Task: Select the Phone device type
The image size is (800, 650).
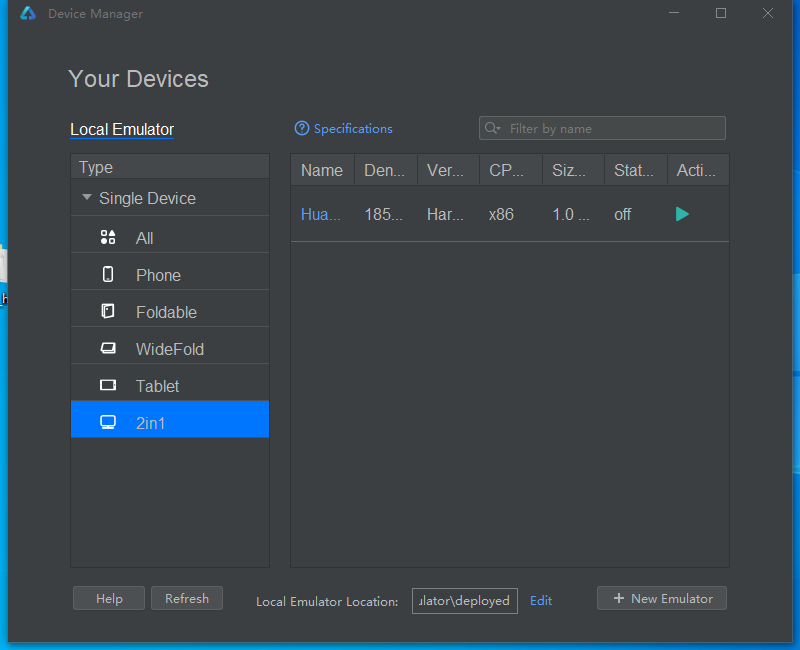Action: click(158, 275)
